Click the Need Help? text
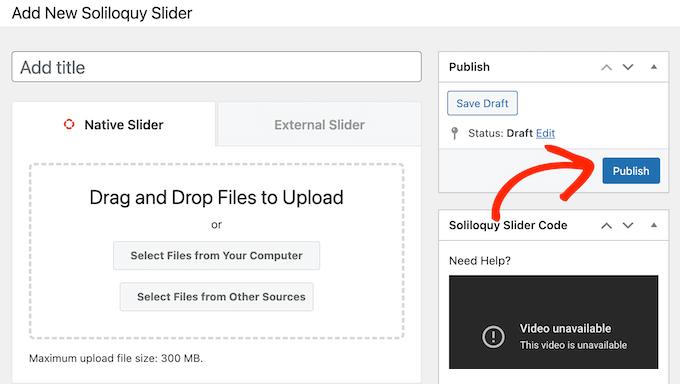This screenshot has height=384, width=680. 480,261
